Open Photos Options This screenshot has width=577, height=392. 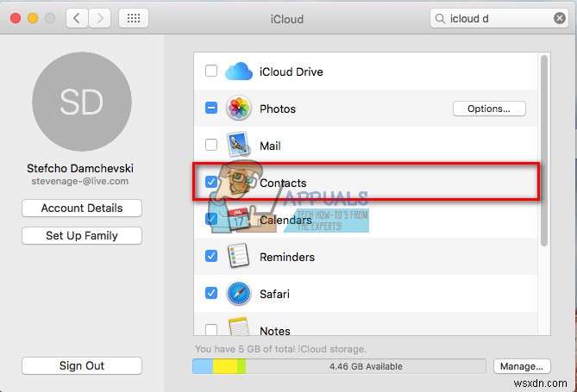click(489, 109)
